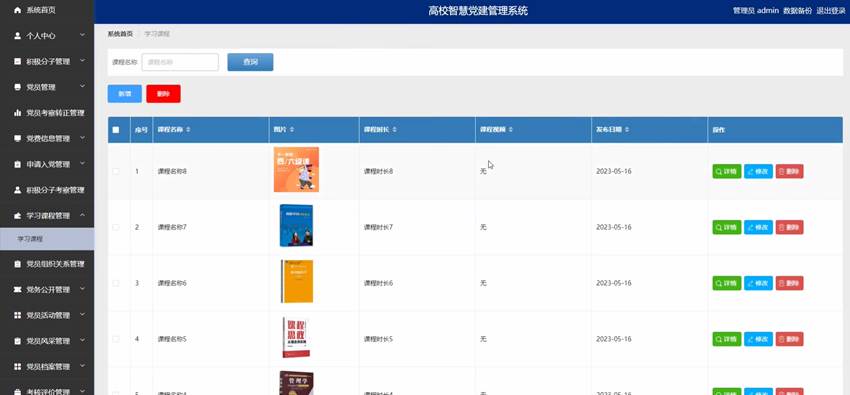Click the icon beside 党员管理
Image resolution: width=850 pixels, height=395 pixels.
point(17,87)
